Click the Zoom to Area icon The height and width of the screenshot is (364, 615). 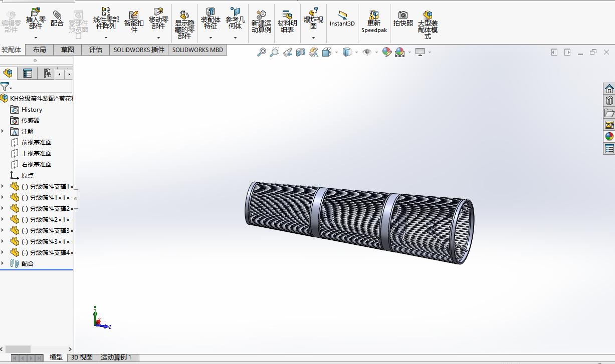(x=274, y=52)
